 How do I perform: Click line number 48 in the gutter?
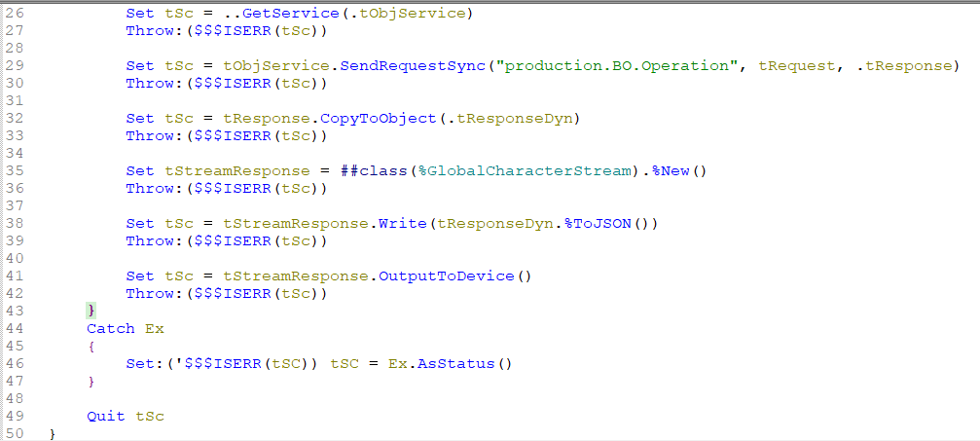click(x=14, y=398)
